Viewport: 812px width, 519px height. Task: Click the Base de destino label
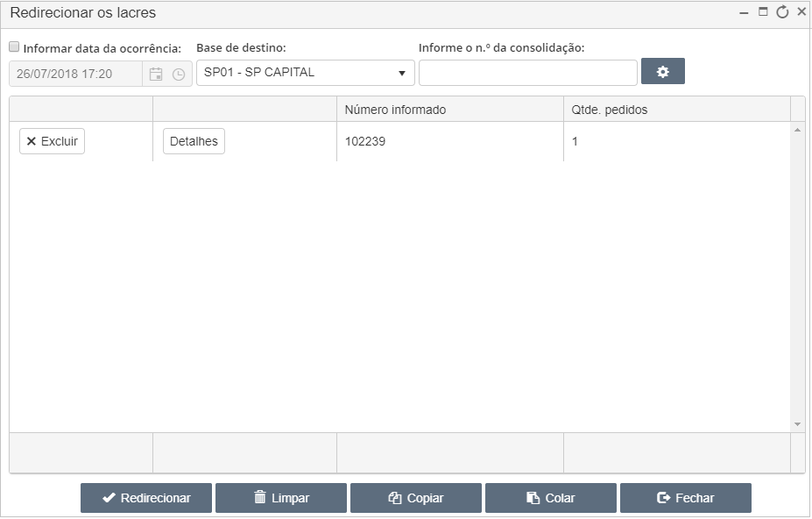(241, 47)
